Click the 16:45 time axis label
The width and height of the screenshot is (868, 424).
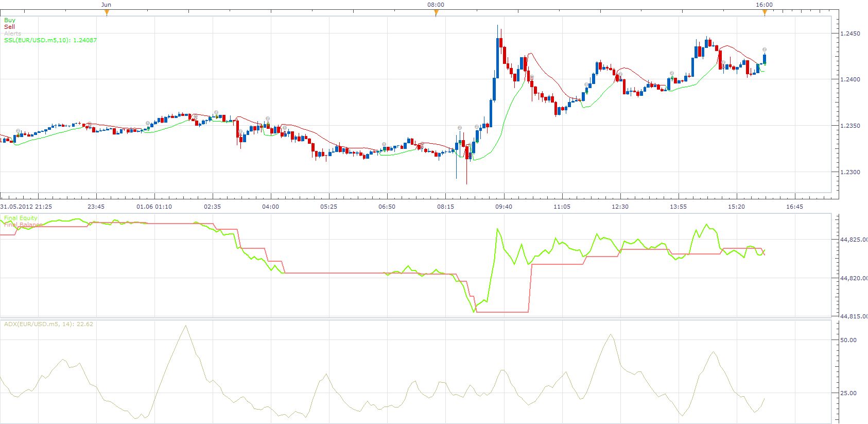tap(794, 207)
